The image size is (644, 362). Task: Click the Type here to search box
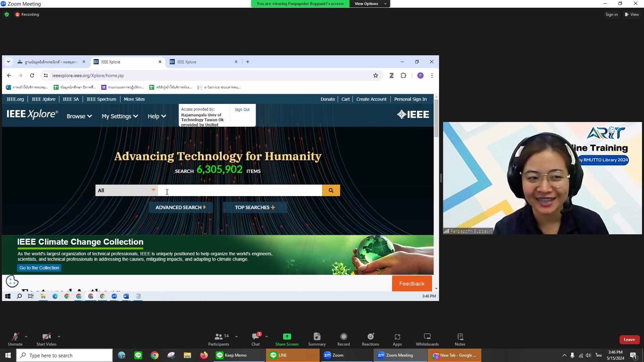coord(64,355)
